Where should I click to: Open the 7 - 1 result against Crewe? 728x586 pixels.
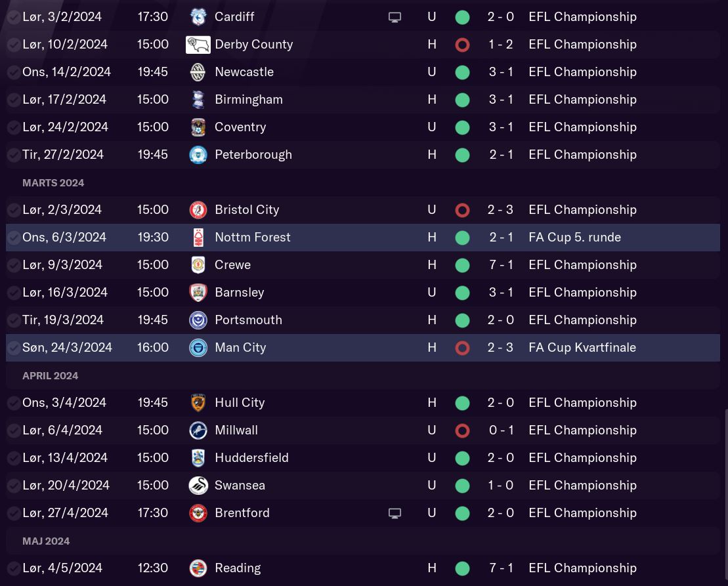click(501, 265)
